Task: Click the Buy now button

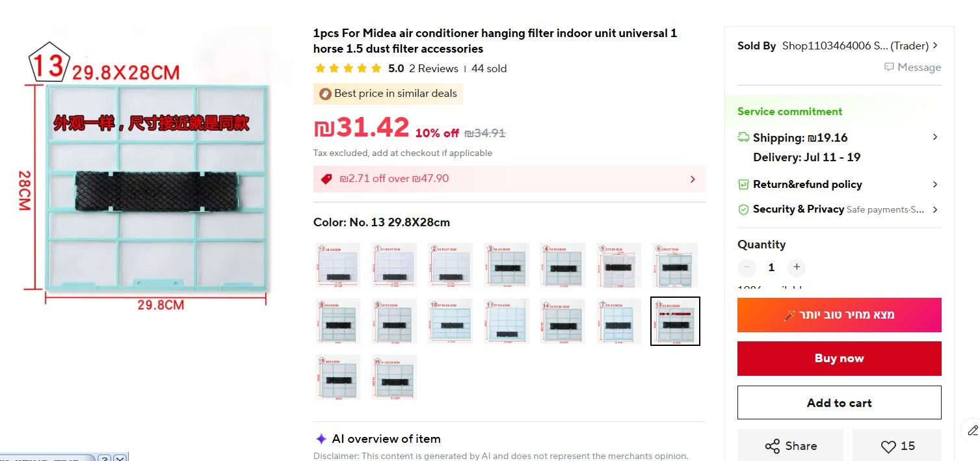Action: (x=839, y=358)
